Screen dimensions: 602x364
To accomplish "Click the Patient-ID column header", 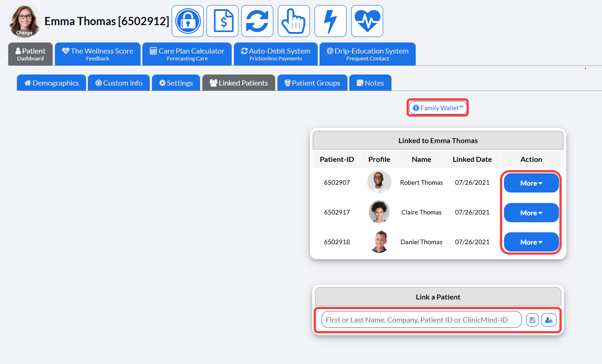I will [337, 159].
